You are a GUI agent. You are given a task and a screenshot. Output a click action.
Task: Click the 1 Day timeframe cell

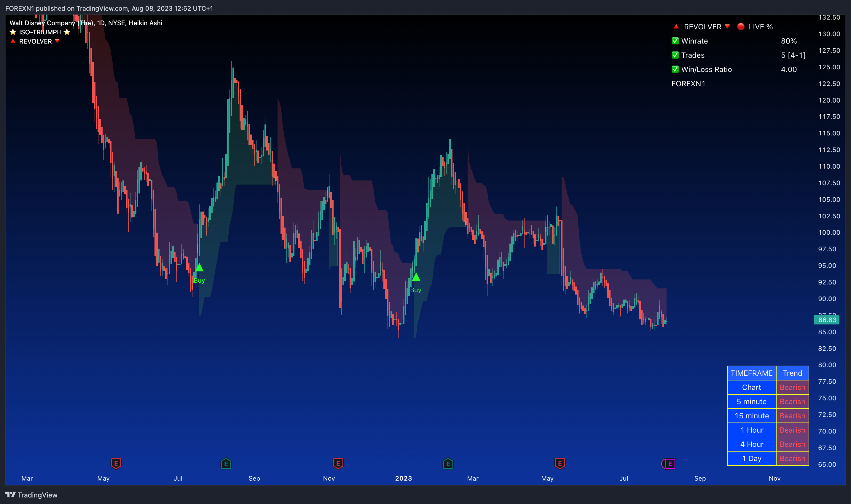point(751,458)
